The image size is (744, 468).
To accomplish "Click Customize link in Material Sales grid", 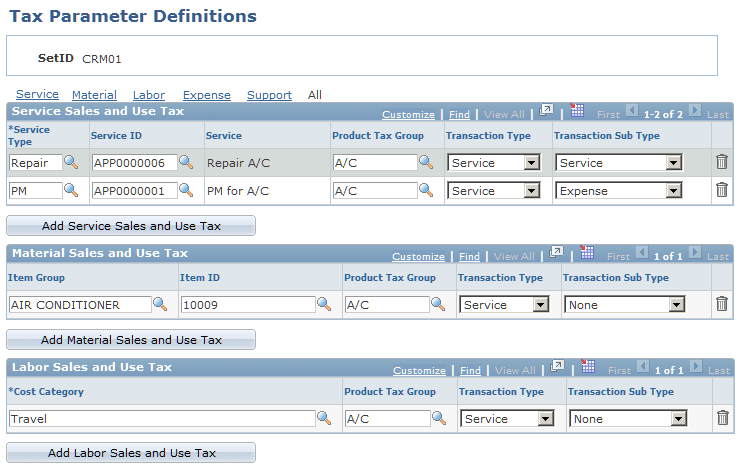I will [x=418, y=256].
